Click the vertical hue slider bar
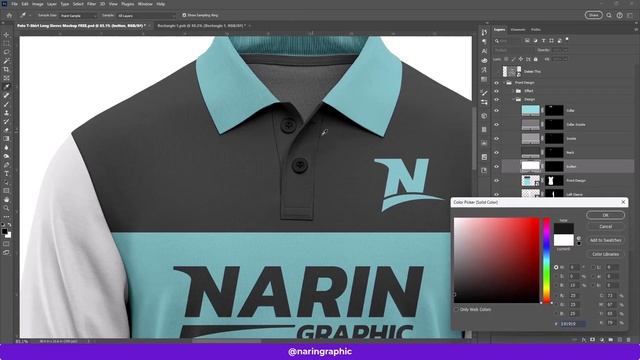Viewport: 640px width, 360px height. click(x=547, y=260)
